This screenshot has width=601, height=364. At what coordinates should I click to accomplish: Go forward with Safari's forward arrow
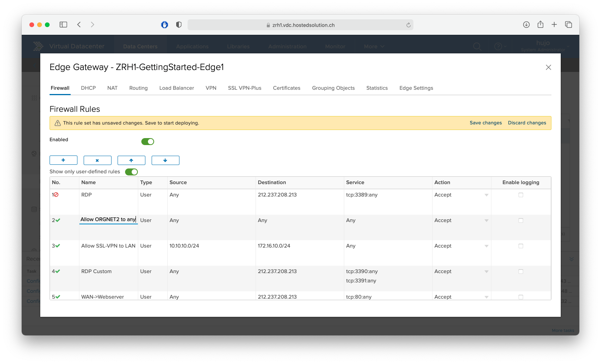92,25
